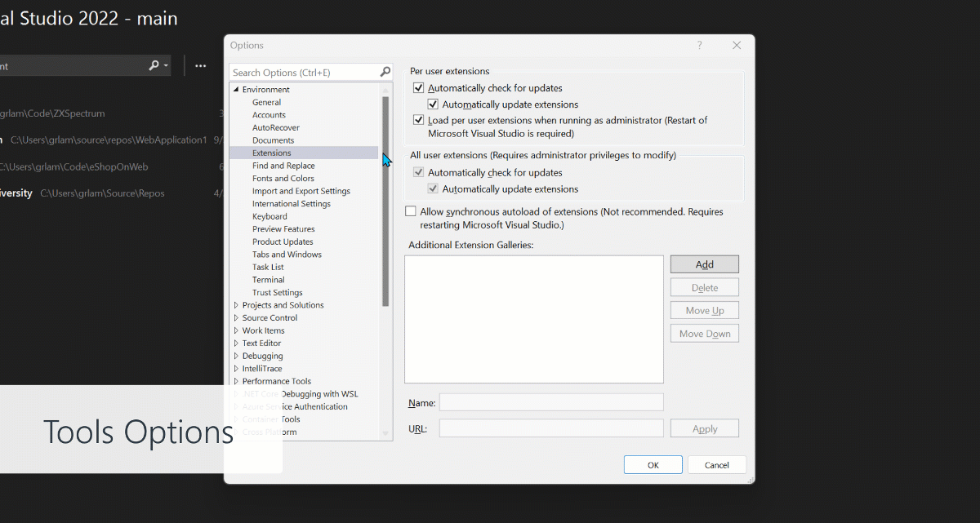Screen dimensions: 980x523
Task: Expand the Debugging node
Action: point(237,356)
